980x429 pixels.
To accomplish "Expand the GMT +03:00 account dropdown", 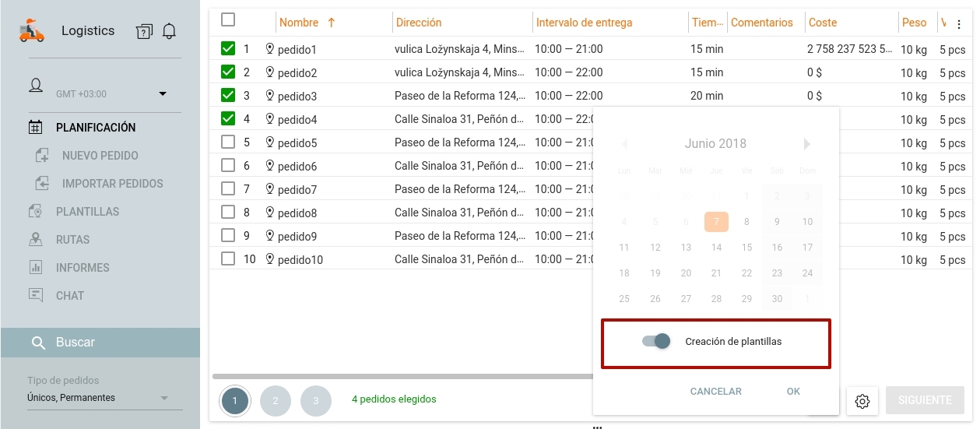I will click(x=163, y=94).
